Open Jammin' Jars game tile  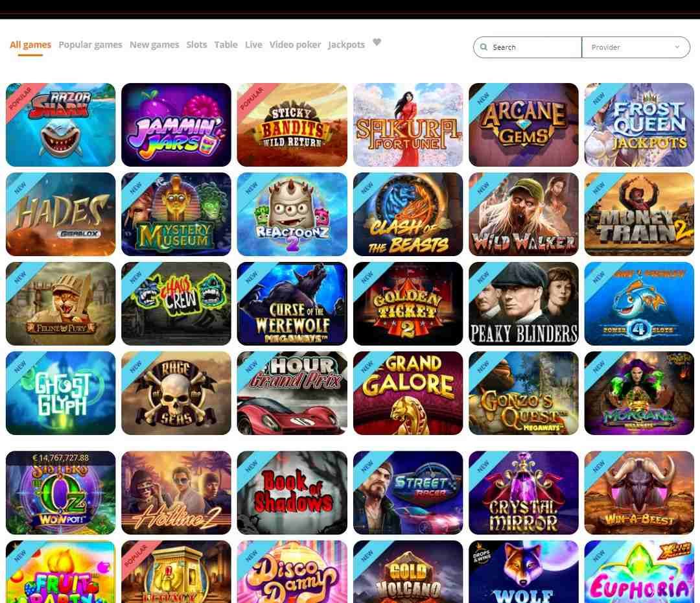pyautogui.click(x=176, y=124)
